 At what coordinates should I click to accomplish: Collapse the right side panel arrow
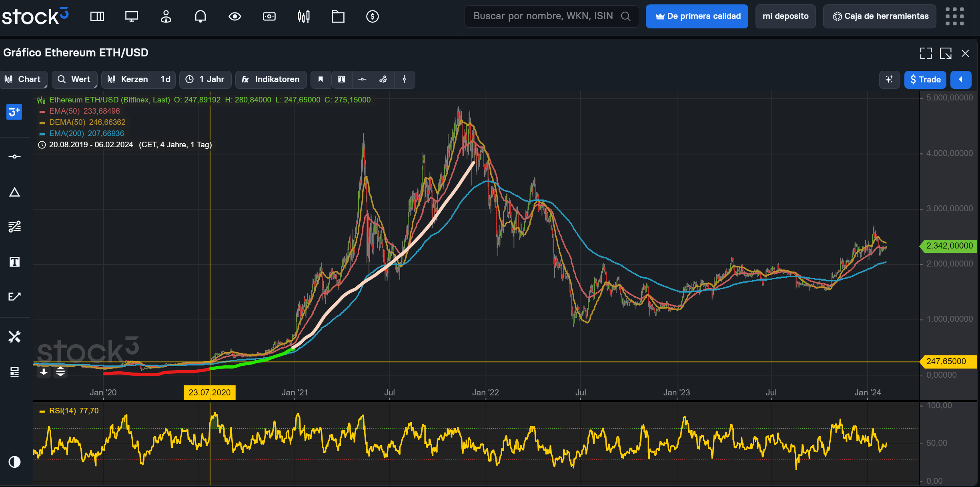(x=960, y=79)
